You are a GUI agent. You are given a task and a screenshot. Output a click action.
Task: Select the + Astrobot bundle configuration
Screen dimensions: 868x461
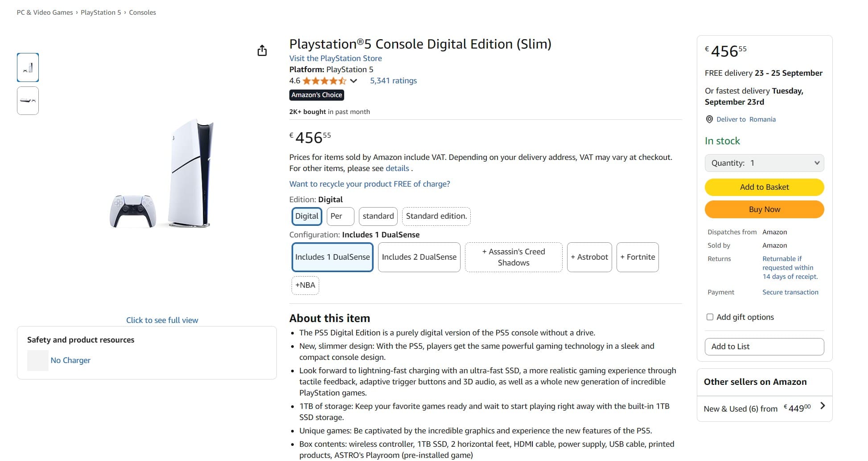click(589, 257)
